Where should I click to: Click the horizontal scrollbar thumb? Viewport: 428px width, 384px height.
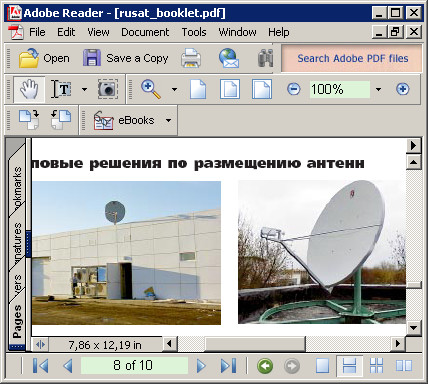(x=255, y=344)
